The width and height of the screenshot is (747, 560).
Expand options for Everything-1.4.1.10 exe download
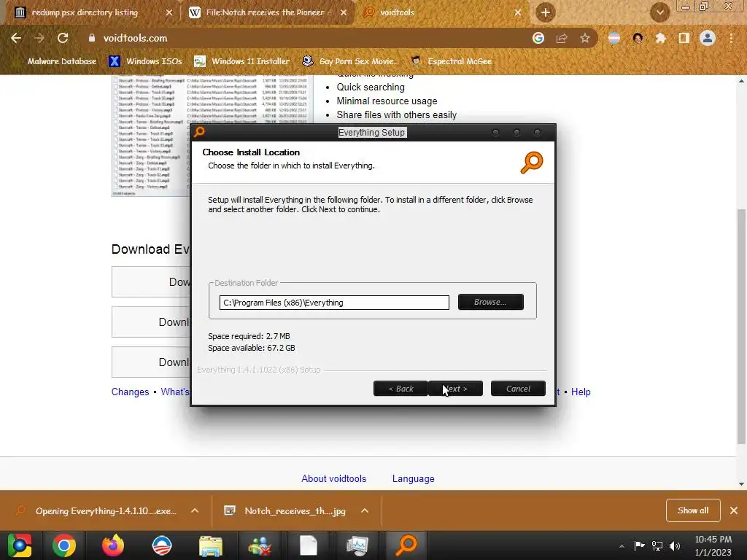195,511
